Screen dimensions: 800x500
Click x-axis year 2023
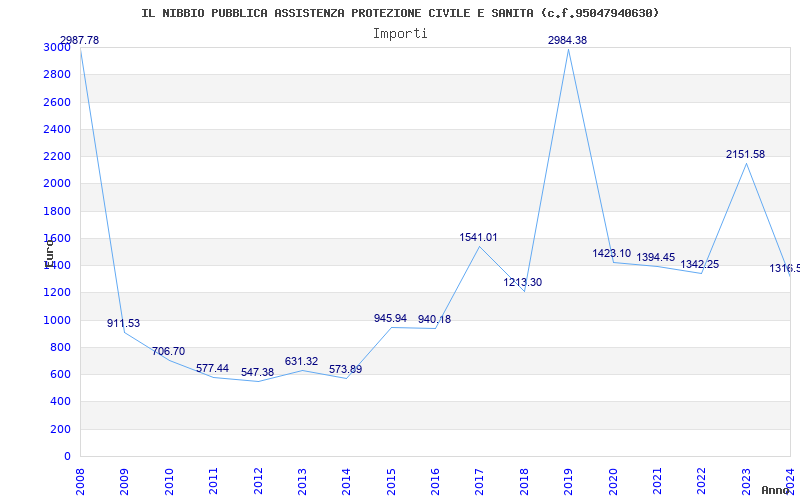(x=746, y=481)
